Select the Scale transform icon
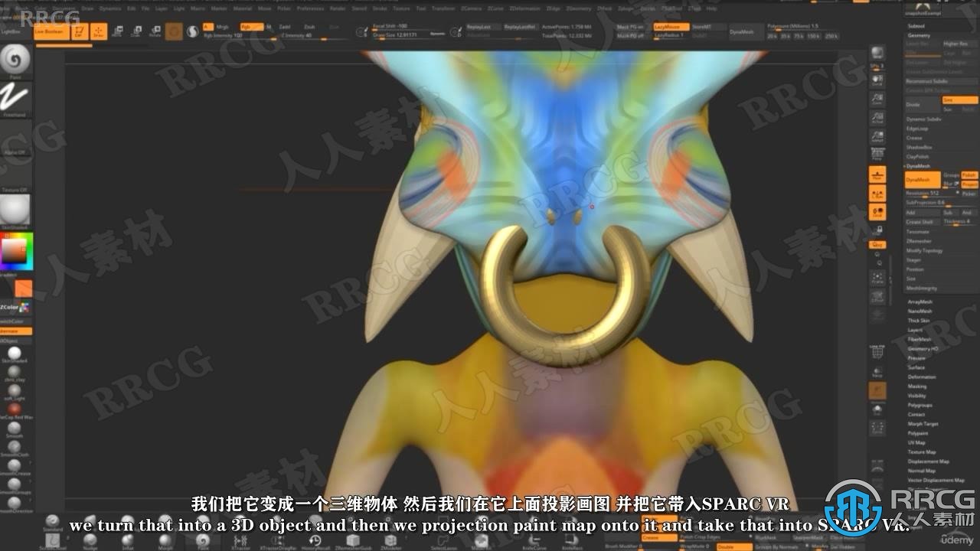The image size is (980, 551). (136, 31)
